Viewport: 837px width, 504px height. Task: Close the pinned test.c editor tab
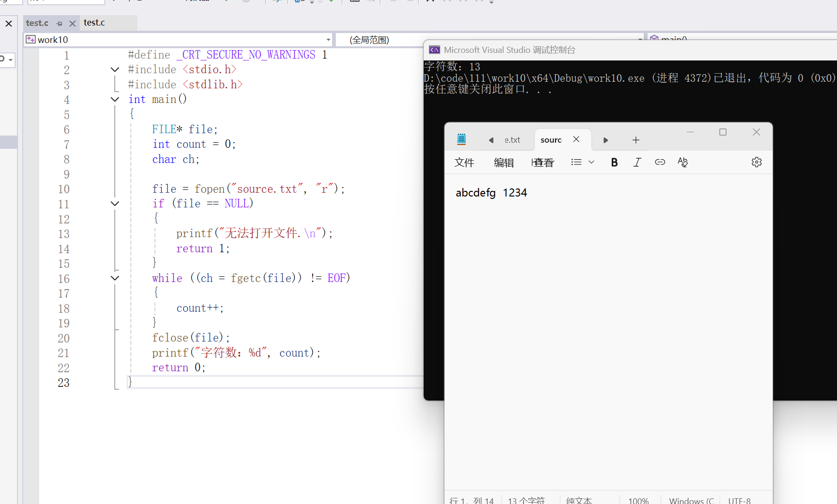(x=72, y=23)
